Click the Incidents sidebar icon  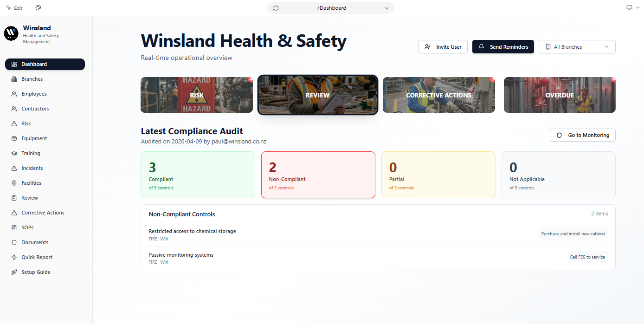[x=14, y=168]
